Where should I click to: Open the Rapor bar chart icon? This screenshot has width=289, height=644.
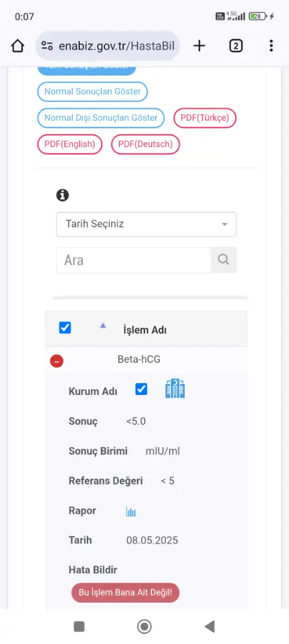(131, 511)
